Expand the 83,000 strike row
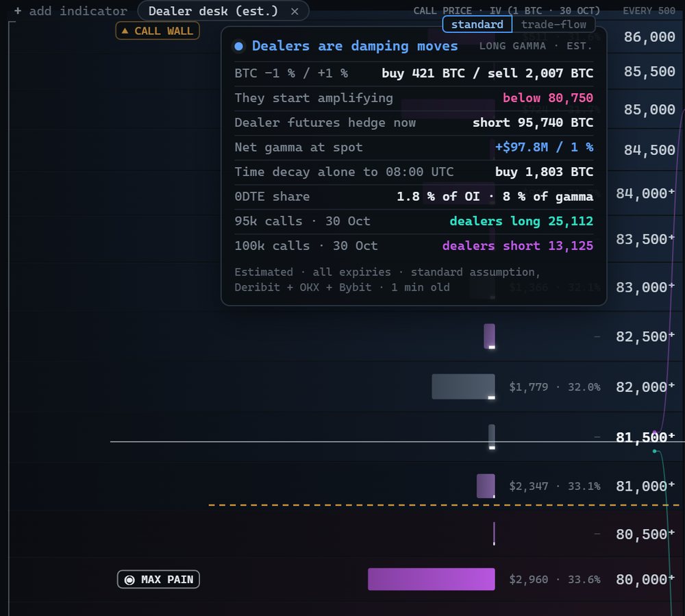Viewport: 685px width, 616px height. tap(645, 287)
